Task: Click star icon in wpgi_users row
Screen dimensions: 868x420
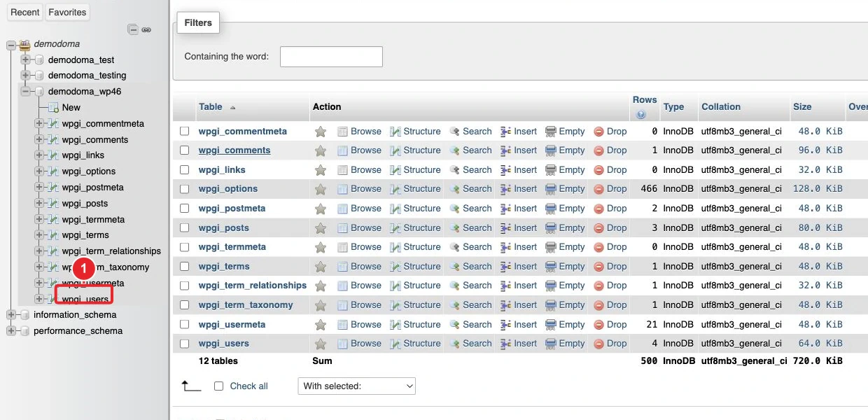Action: [321, 344]
